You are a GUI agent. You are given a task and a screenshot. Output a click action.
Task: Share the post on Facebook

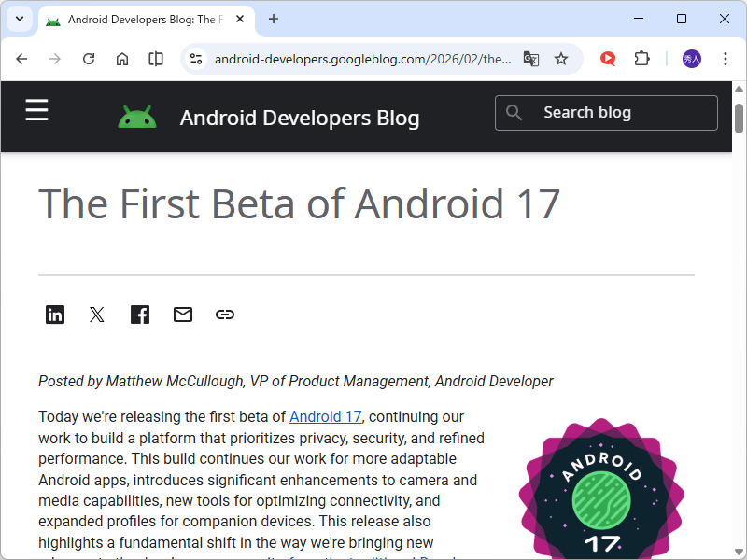tap(139, 315)
